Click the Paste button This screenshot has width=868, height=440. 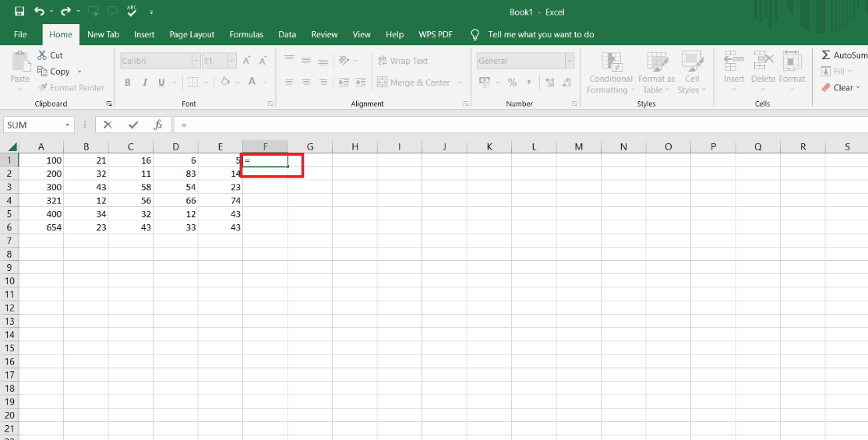pyautogui.click(x=20, y=69)
